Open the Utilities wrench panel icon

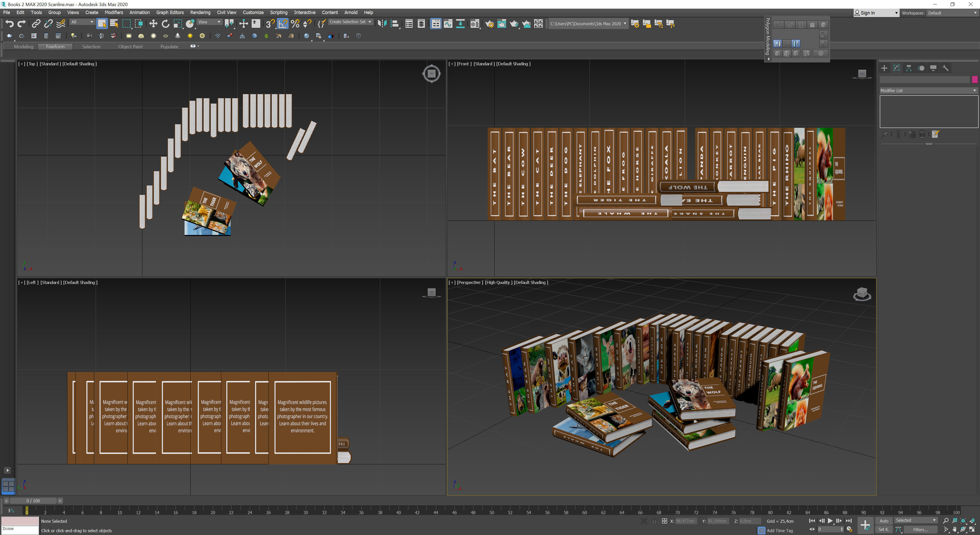[945, 68]
